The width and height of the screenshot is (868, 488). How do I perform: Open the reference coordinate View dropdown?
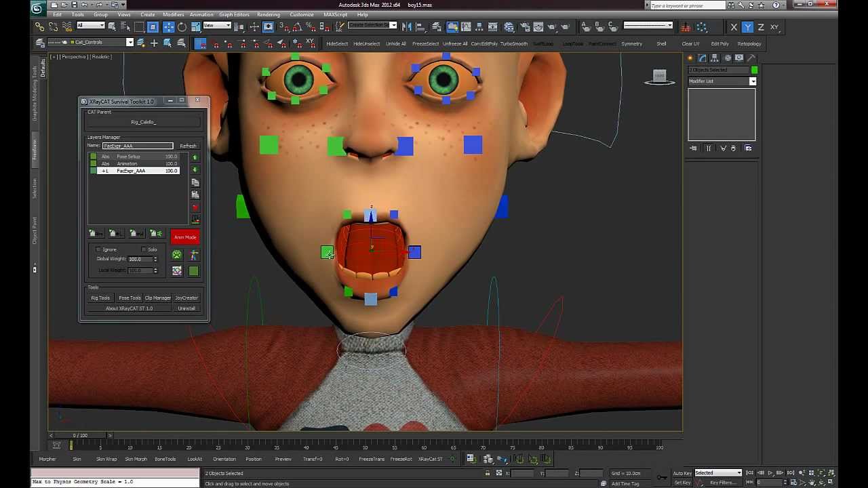click(218, 26)
